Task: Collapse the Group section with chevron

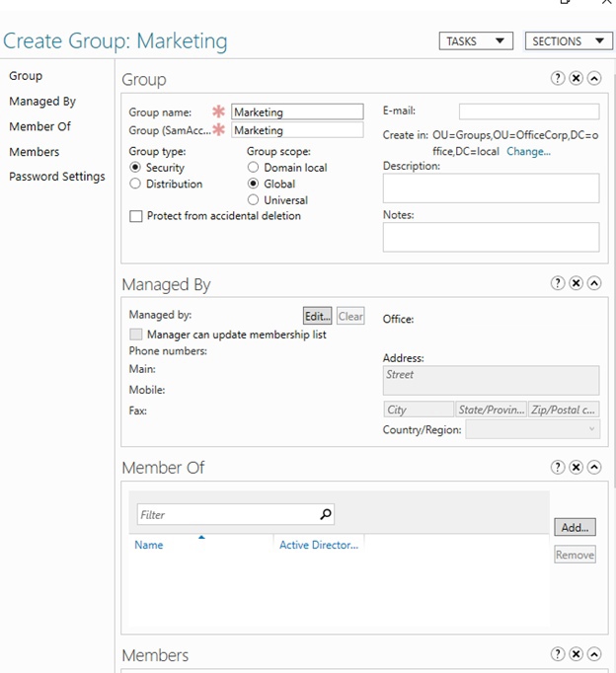Action: point(593,78)
